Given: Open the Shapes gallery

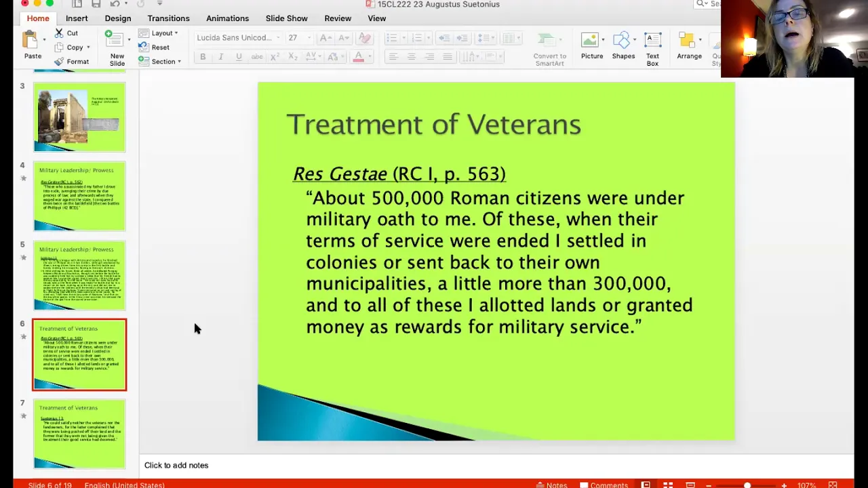Looking at the screenshot, I should tap(623, 46).
